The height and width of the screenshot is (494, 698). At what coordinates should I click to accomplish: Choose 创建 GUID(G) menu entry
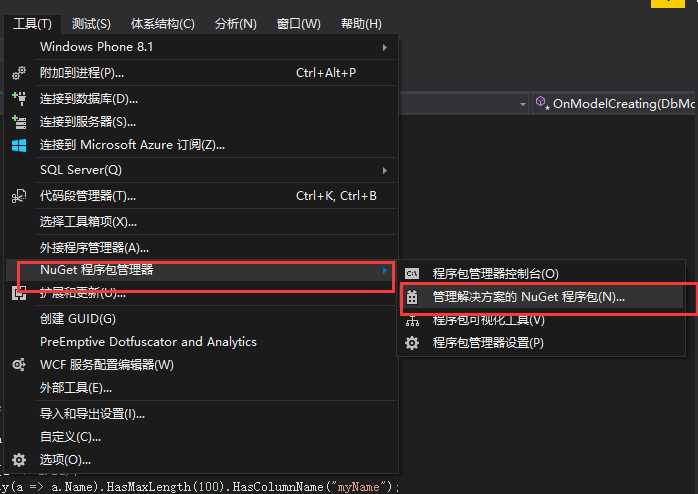pos(201,319)
